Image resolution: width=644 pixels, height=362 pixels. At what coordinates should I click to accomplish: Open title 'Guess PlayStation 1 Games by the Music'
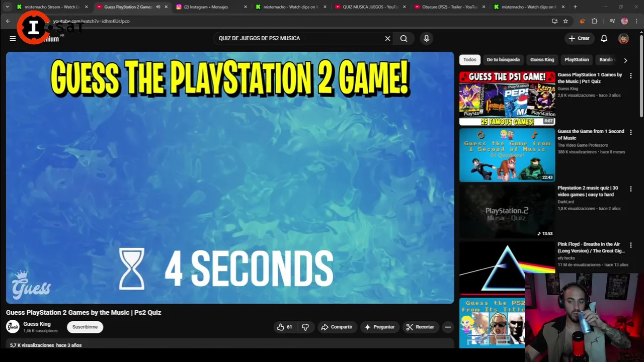coord(590,78)
